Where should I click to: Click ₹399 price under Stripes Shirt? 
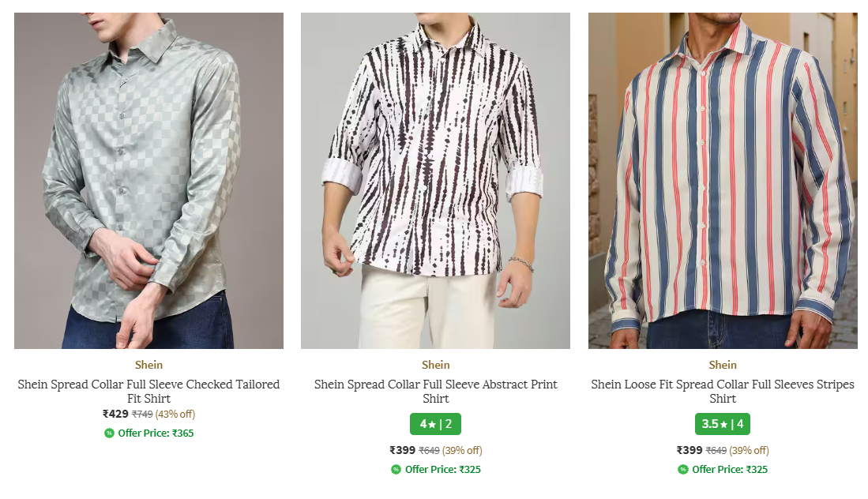coord(689,450)
